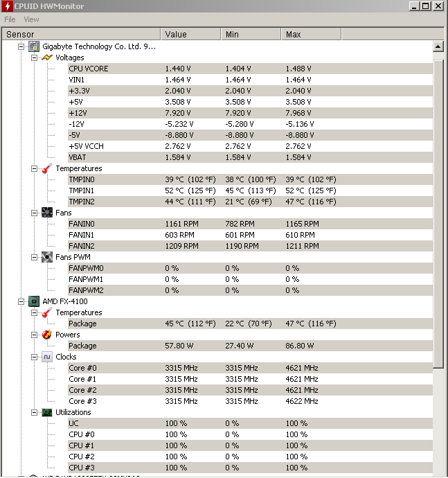Select the +5V VCCH row
Image resolution: width=448 pixels, height=478 pixels.
(250, 146)
